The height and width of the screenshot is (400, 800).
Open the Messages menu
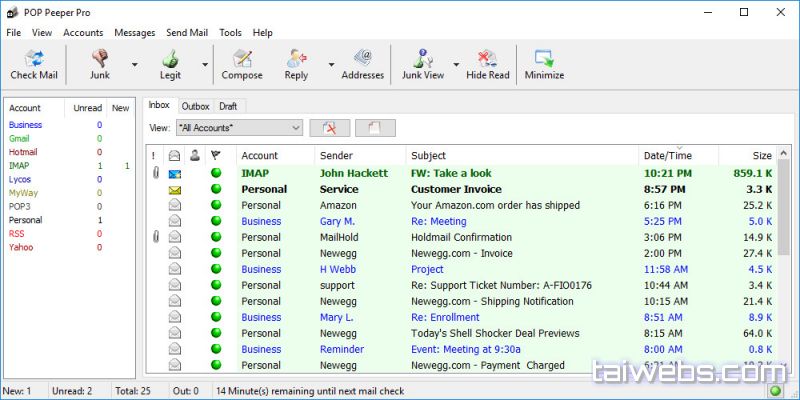click(x=134, y=32)
